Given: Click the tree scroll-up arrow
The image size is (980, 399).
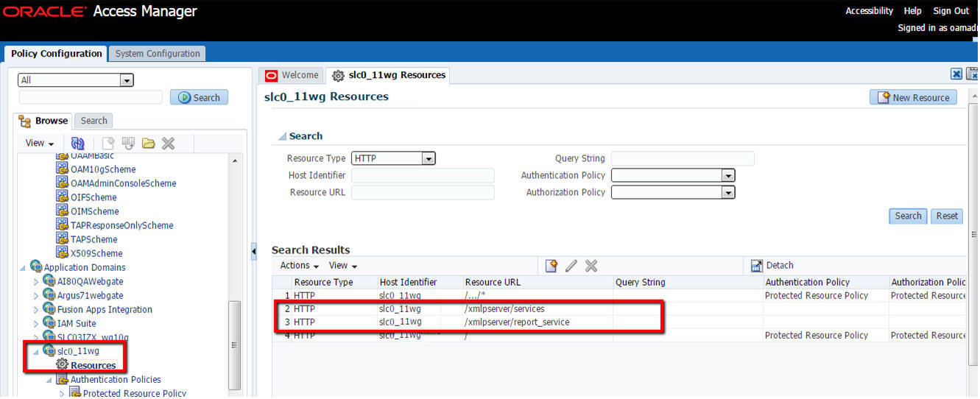Looking at the screenshot, I should [235, 160].
